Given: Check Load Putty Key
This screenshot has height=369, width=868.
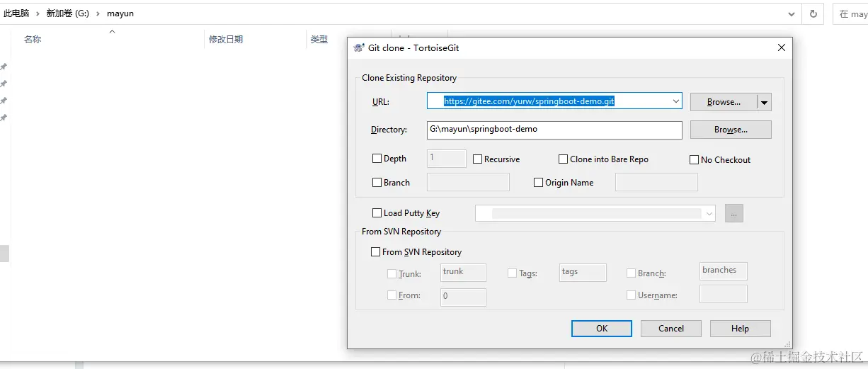Looking at the screenshot, I should point(377,213).
